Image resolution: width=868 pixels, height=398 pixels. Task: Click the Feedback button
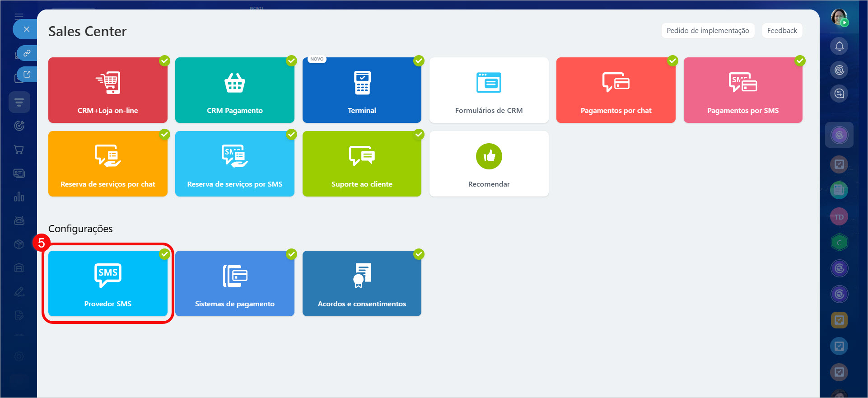(782, 31)
